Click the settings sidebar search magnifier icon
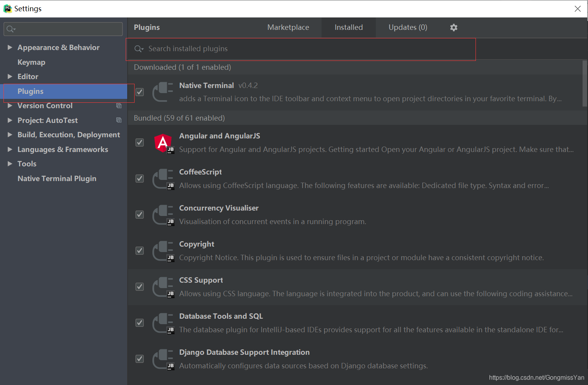Image resolution: width=588 pixels, height=385 pixels. click(11, 29)
